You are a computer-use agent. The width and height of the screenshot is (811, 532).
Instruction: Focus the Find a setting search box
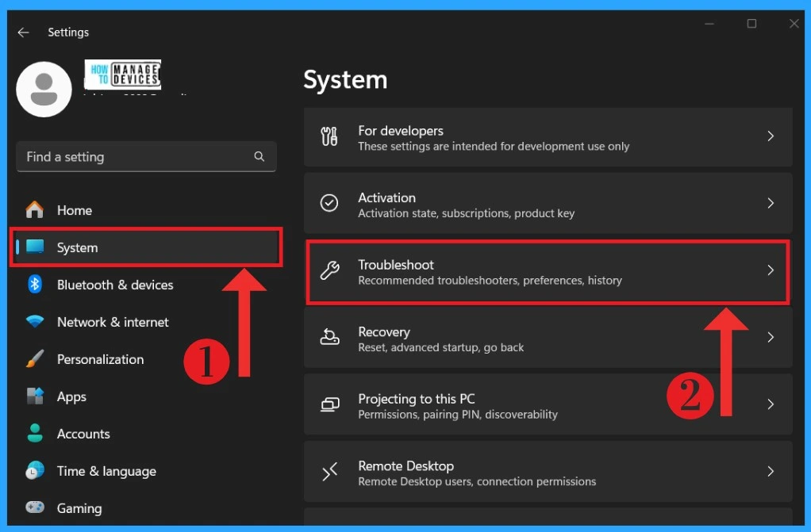[x=135, y=157]
